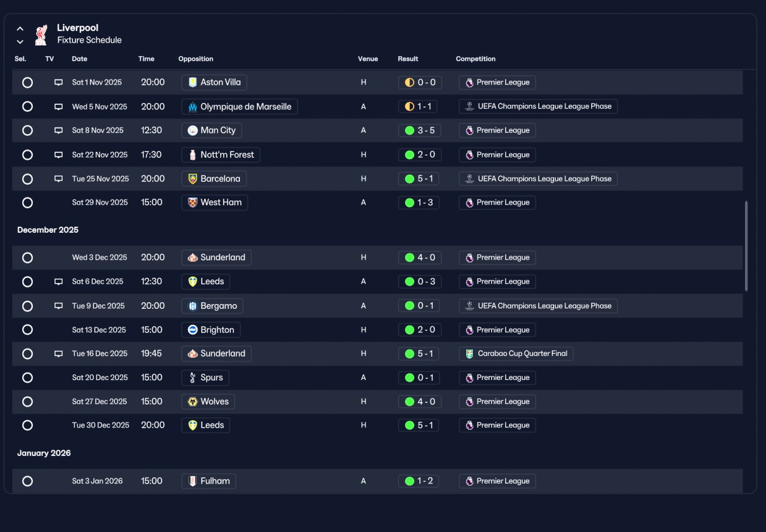Screen dimensions: 766x532
Task: Click the Liverpool club crest icon
Action: (41, 35)
